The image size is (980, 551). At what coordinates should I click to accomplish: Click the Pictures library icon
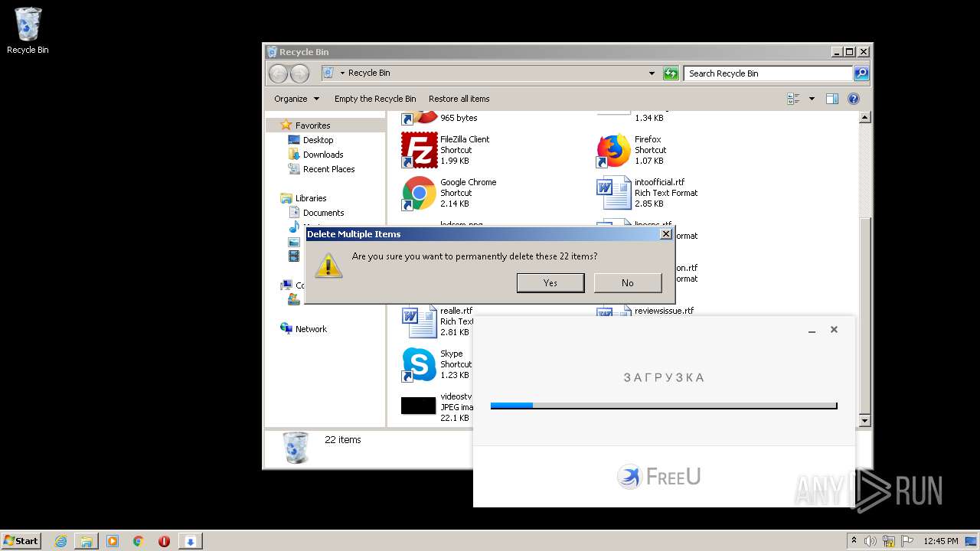click(294, 242)
